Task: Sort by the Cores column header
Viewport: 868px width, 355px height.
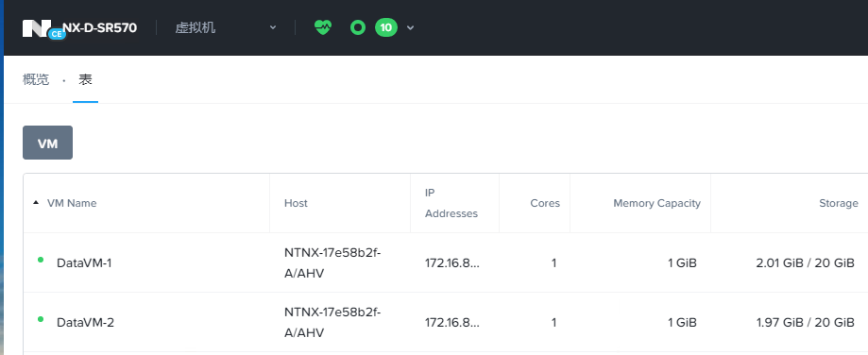Action: click(545, 203)
